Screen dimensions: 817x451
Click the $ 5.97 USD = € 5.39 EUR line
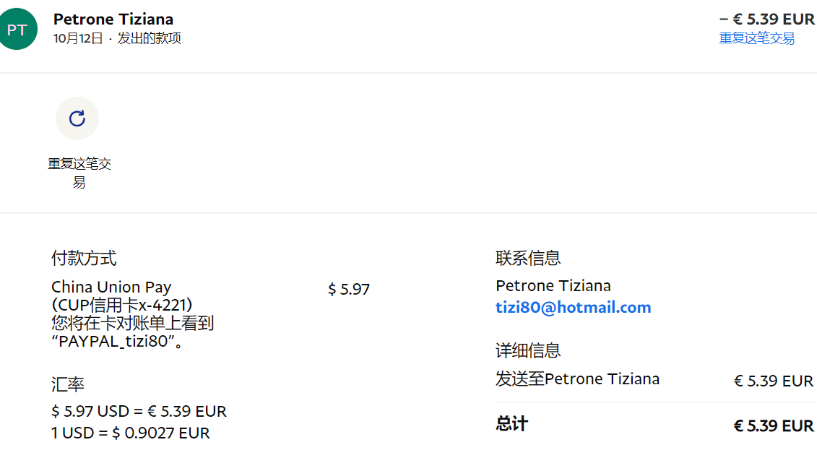coord(139,411)
